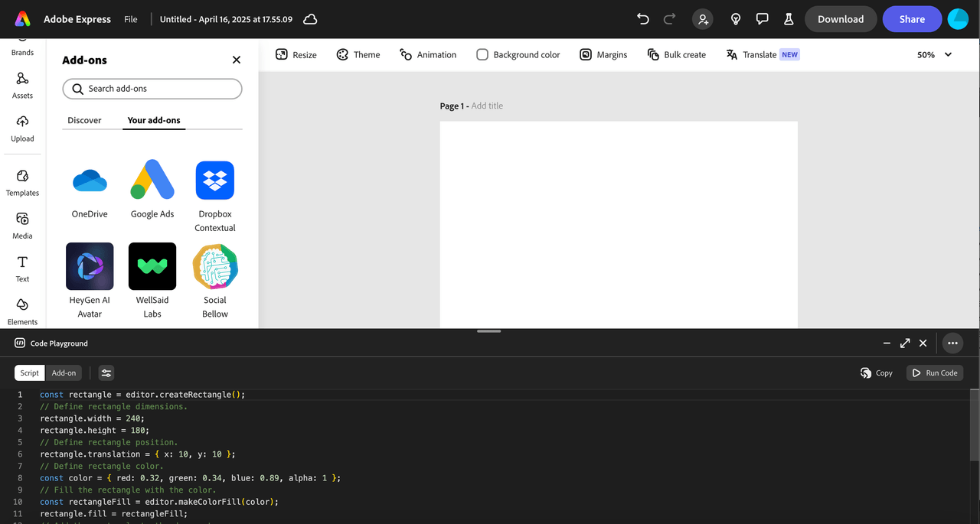Open the Margins option
This screenshot has width=980, height=524.
603,54
